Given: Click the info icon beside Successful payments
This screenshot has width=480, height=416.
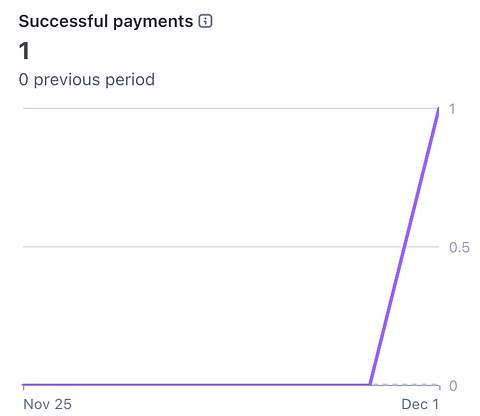Looking at the screenshot, I should [x=205, y=21].
